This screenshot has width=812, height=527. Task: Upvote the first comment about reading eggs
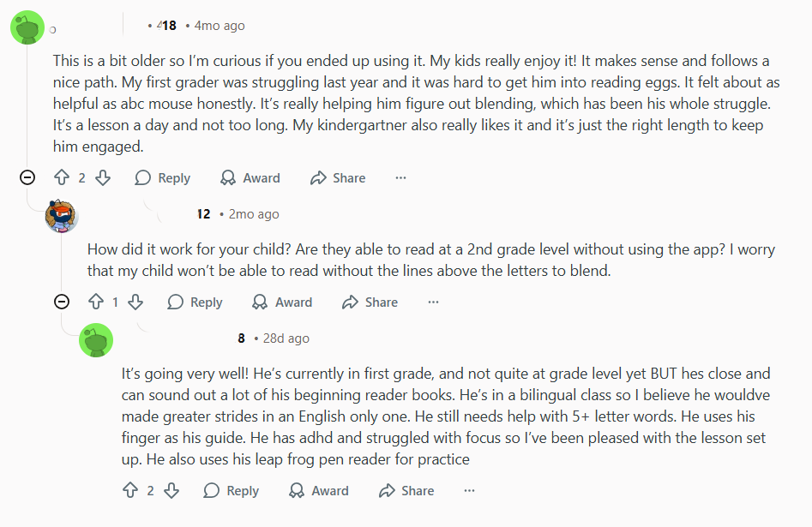coord(61,178)
